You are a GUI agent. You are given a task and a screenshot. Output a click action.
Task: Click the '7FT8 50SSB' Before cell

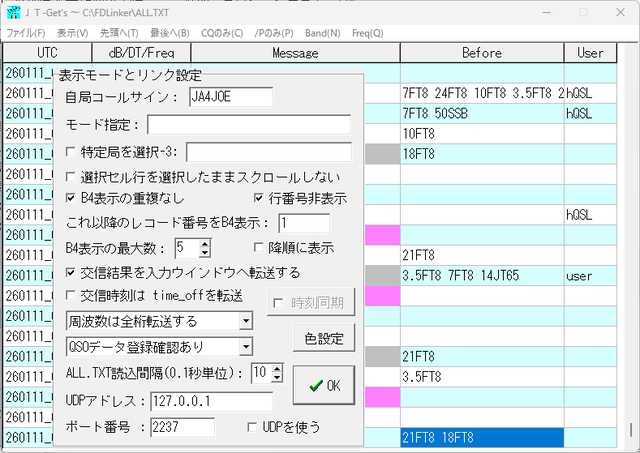[482, 113]
